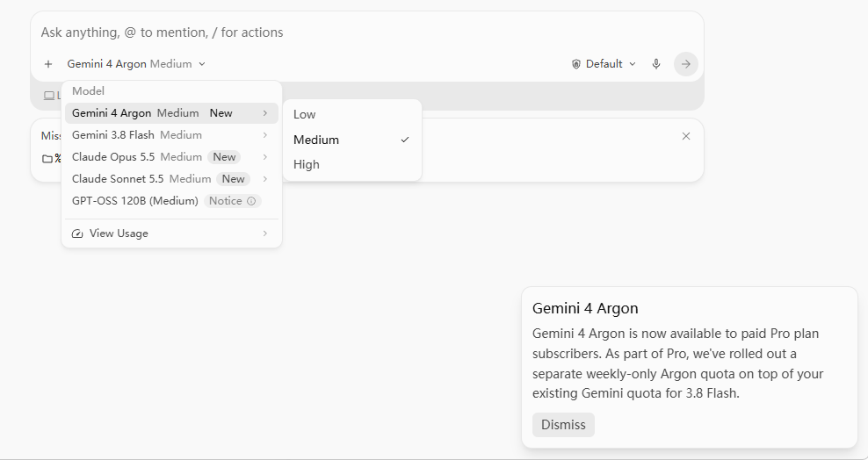Click New label on Gemini 4 Argon
The width and height of the screenshot is (868, 460).
(221, 113)
